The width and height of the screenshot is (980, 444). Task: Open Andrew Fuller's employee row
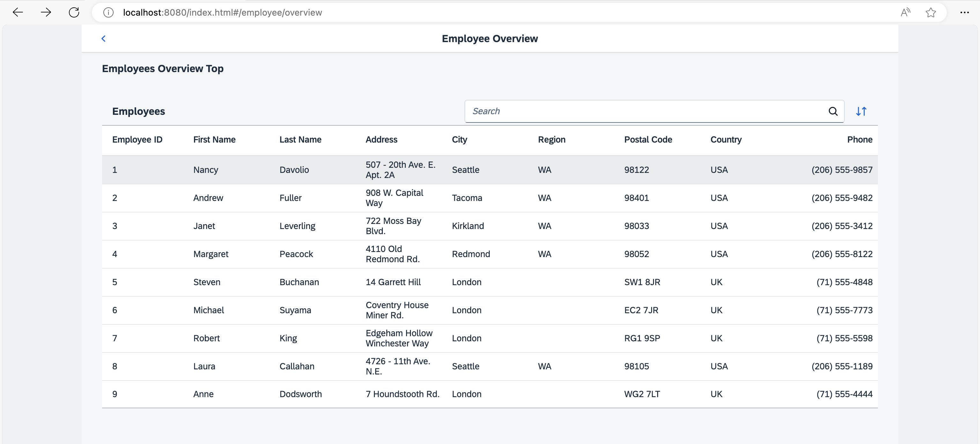click(x=490, y=198)
